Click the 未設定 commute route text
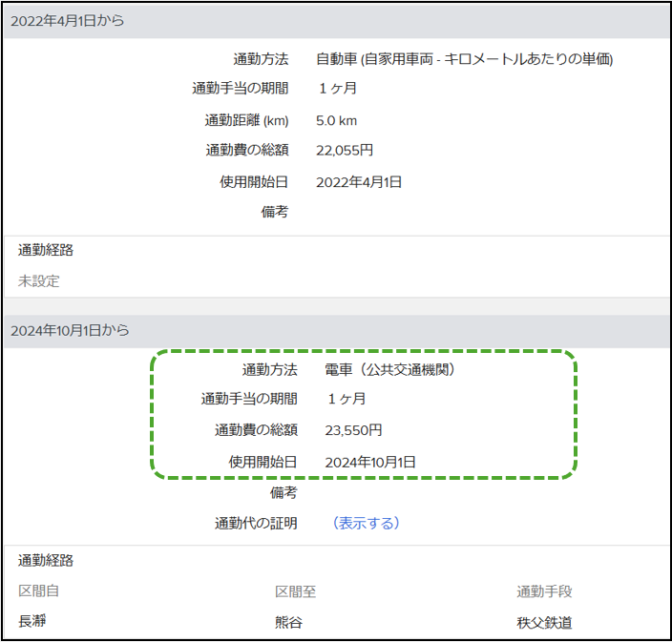Viewport: 672px width, 642px height. coord(39,280)
